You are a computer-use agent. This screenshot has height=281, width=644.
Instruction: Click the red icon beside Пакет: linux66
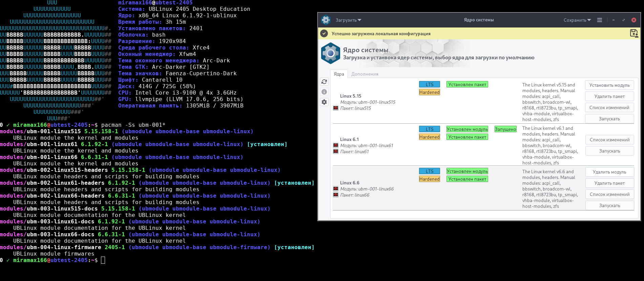pos(336,195)
